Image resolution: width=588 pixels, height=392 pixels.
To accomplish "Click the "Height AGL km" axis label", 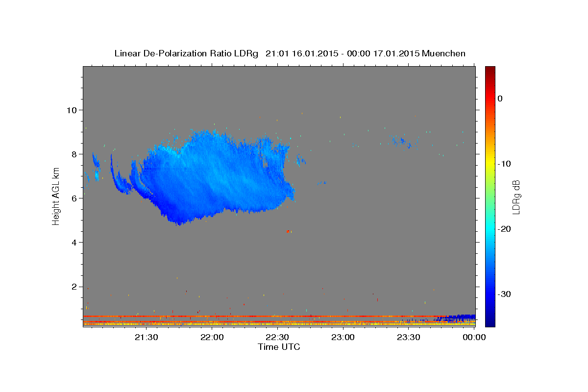I will click(56, 196).
